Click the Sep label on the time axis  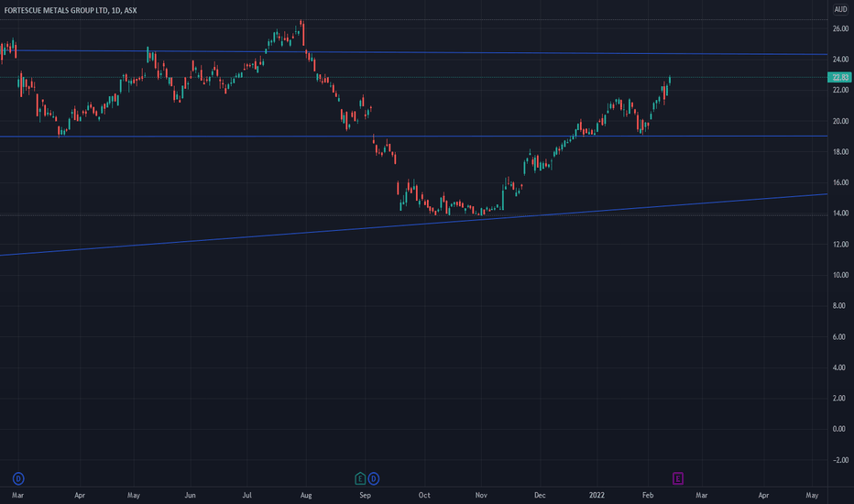tap(365, 495)
